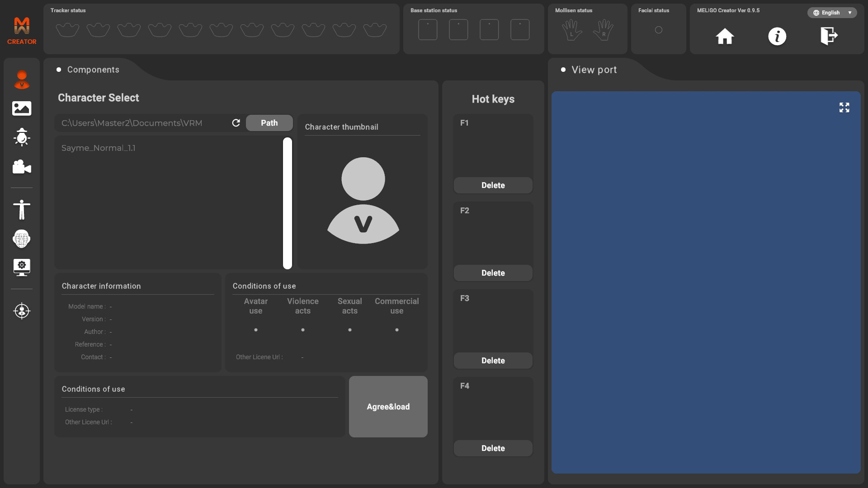This screenshot has height=488, width=868.
Task: Select the Sayme_Normal_1.1 character entry
Action: (99, 148)
